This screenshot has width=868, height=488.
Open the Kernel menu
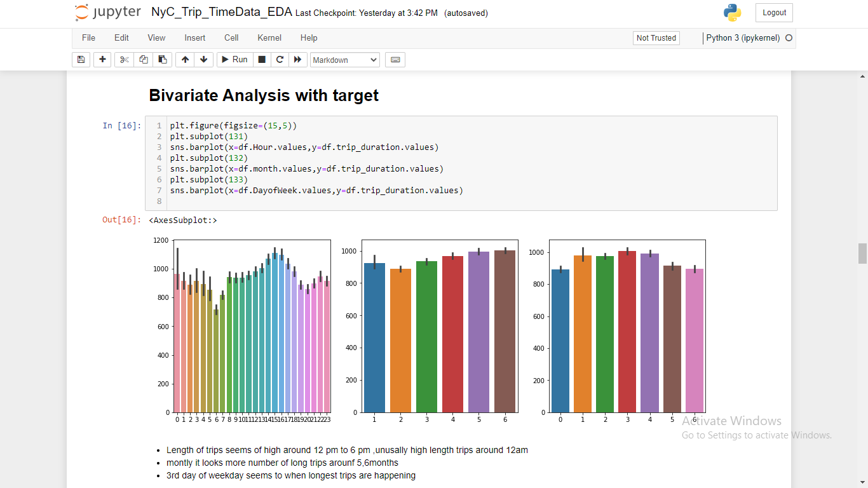[x=269, y=37]
